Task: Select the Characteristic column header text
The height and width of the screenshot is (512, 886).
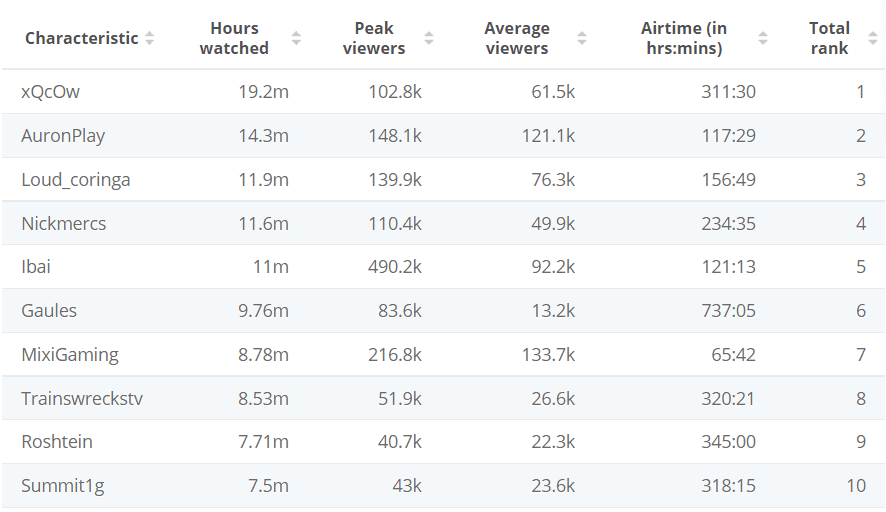Action: point(81,38)
